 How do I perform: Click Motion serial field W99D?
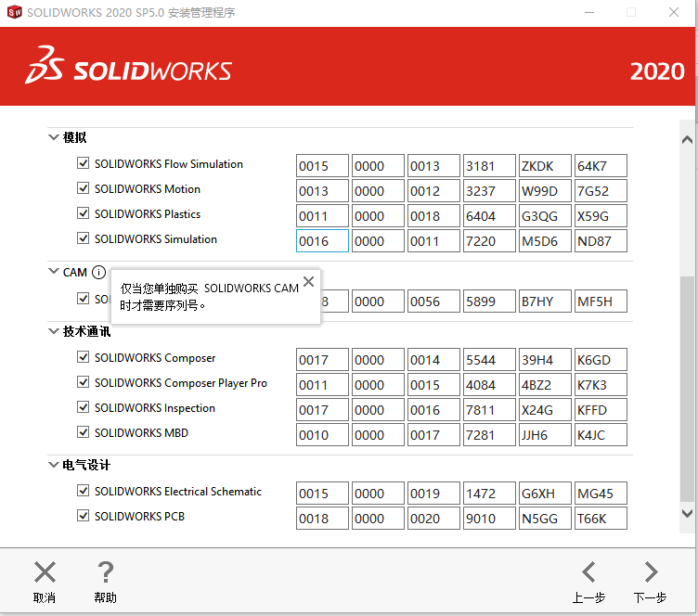(x=546, y=191)
